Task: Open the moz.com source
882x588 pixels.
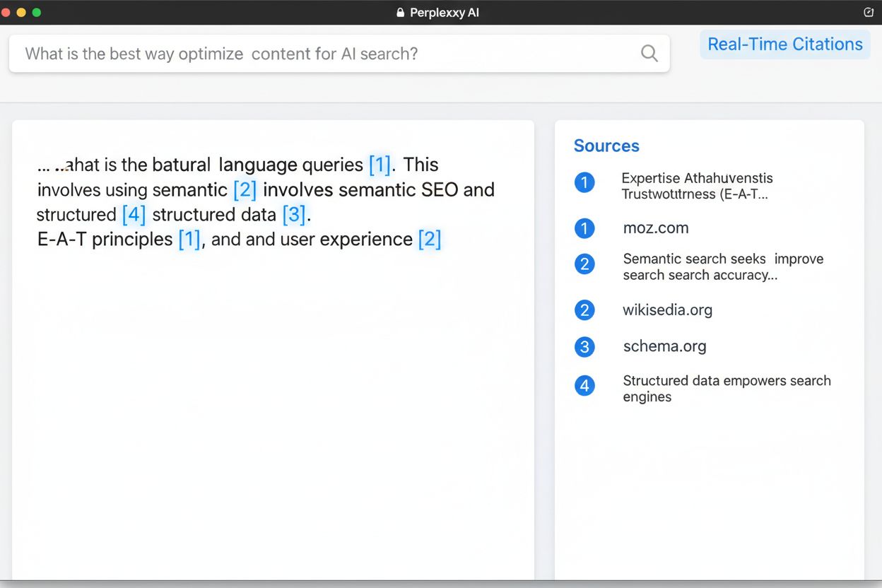Action: (x=656, y=228)
